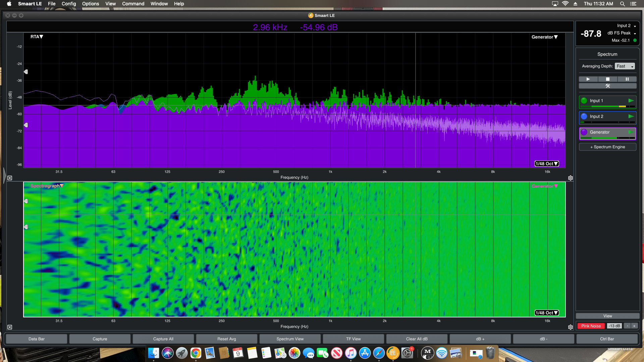
Task: Open the File menu
Action: (52, 4)
